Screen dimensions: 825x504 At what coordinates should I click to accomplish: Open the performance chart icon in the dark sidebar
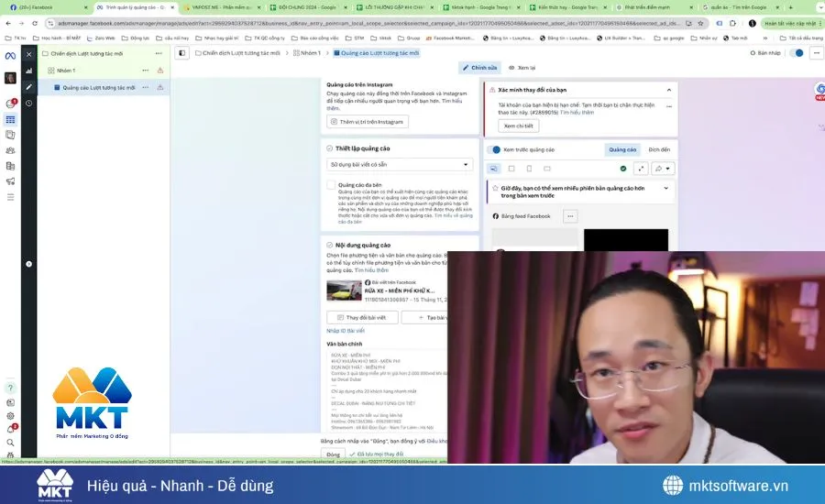pyautogui.click(x=29, y=71)
